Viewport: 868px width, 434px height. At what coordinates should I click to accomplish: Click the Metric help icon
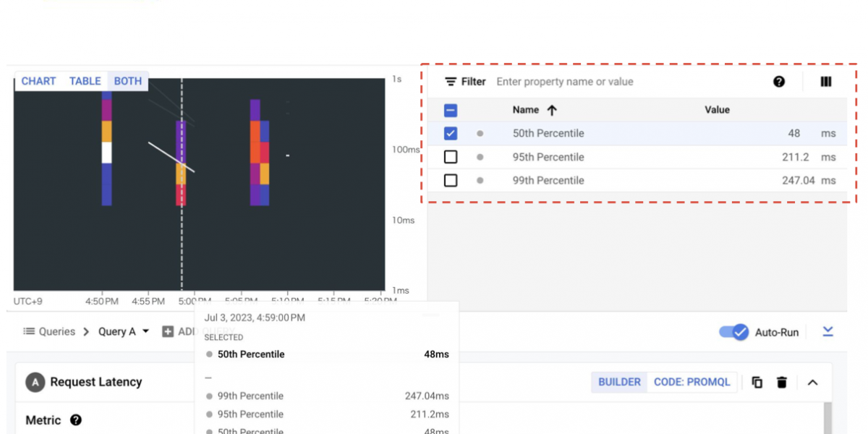click(x=76, y=420)
